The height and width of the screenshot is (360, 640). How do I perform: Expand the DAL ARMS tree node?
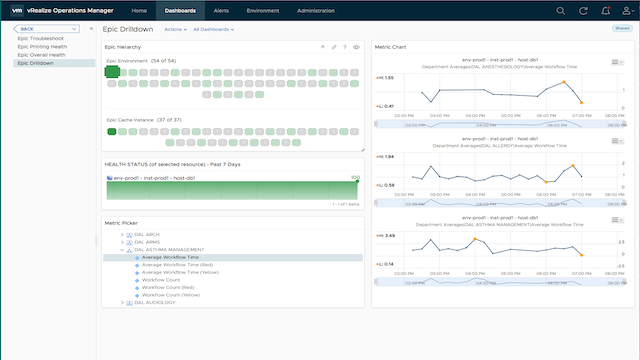coord(122,242)
